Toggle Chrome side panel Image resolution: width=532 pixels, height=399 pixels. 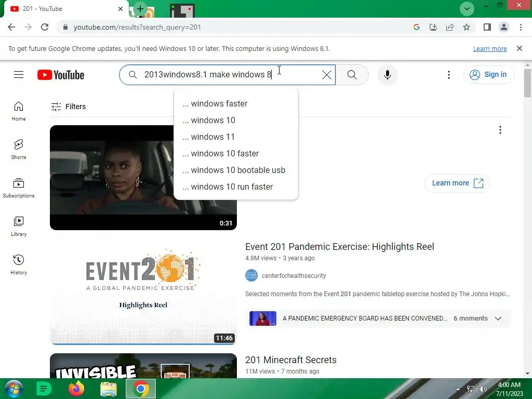(487, 27)
